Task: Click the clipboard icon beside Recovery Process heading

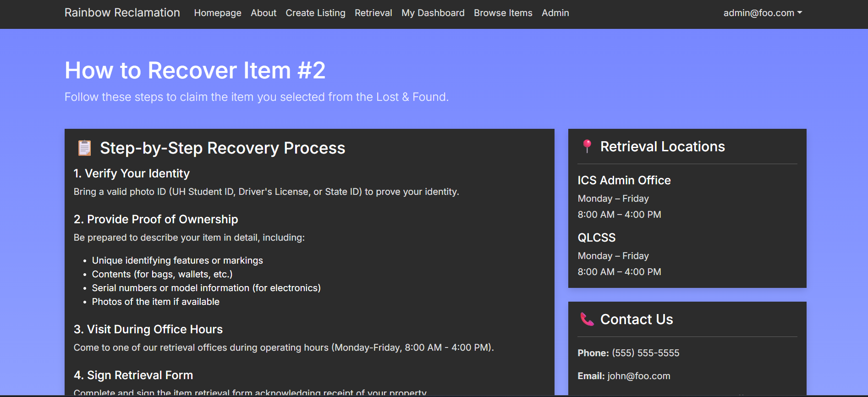Action: point(84,148)
